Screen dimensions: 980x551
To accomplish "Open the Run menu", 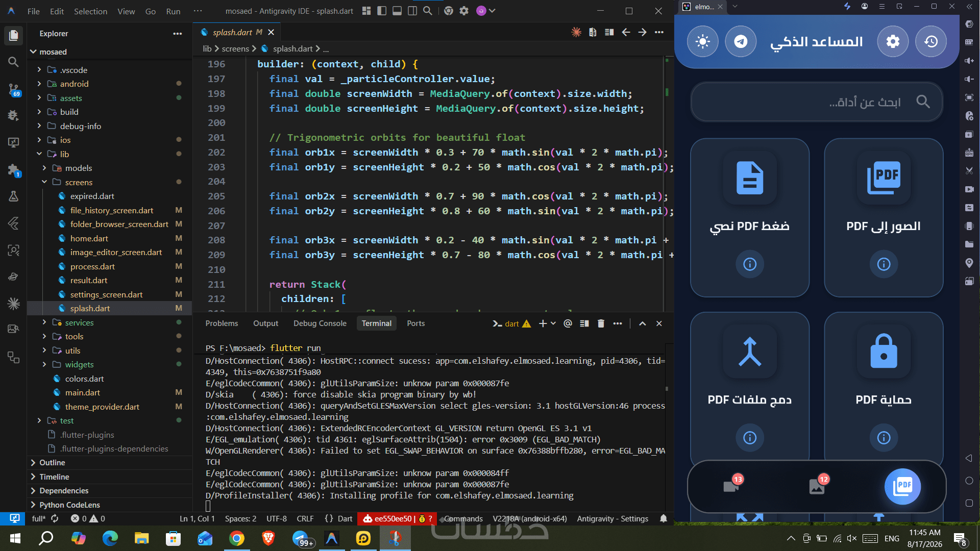I will [173, 11].
